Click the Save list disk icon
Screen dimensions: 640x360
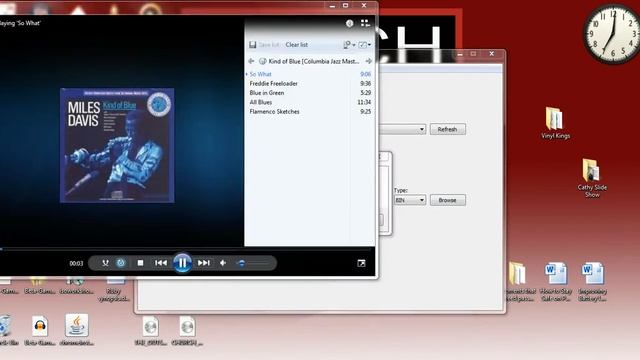[253, 45]
